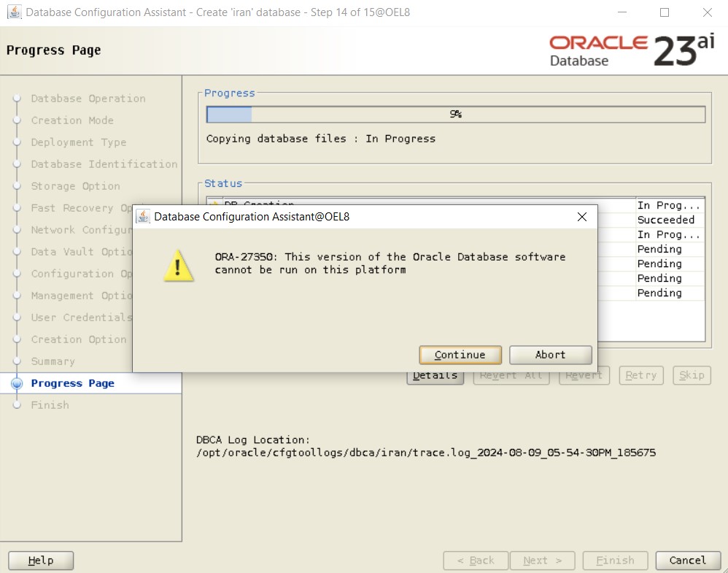Screen dimensions: 728x573
Task: Click the Retry button
Action: point(640,375)
